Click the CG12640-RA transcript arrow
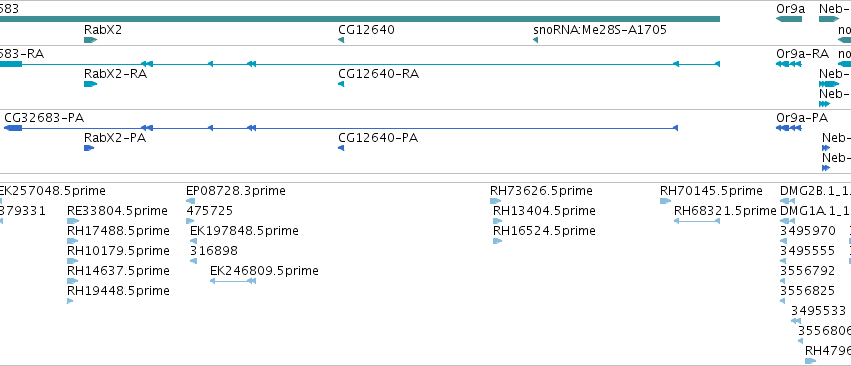 pyautogui.click(x=341, y=84)
